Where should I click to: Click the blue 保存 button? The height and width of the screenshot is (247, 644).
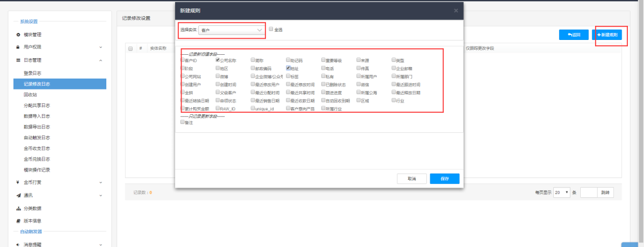pyautogui.click(x=444, y=179)
